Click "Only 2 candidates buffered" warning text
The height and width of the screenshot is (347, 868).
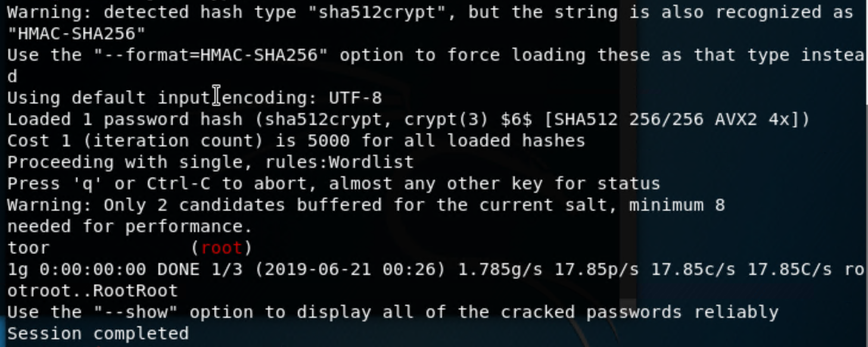(242, 205)
